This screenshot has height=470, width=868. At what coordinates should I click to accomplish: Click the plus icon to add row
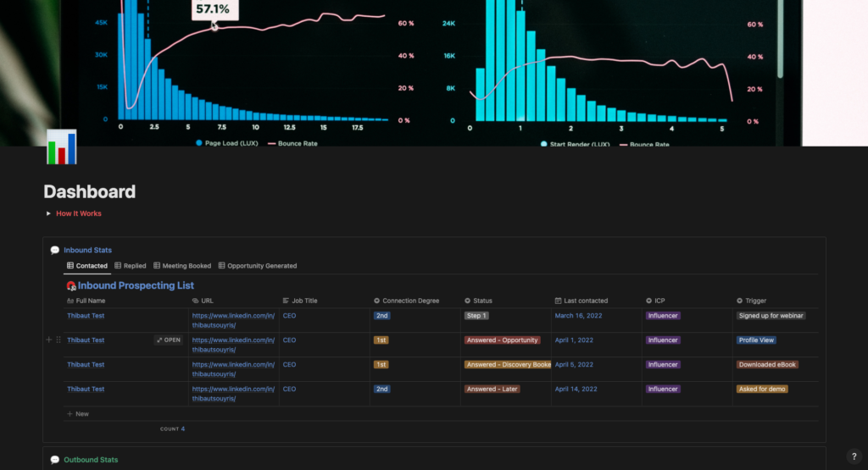(48, 340)
